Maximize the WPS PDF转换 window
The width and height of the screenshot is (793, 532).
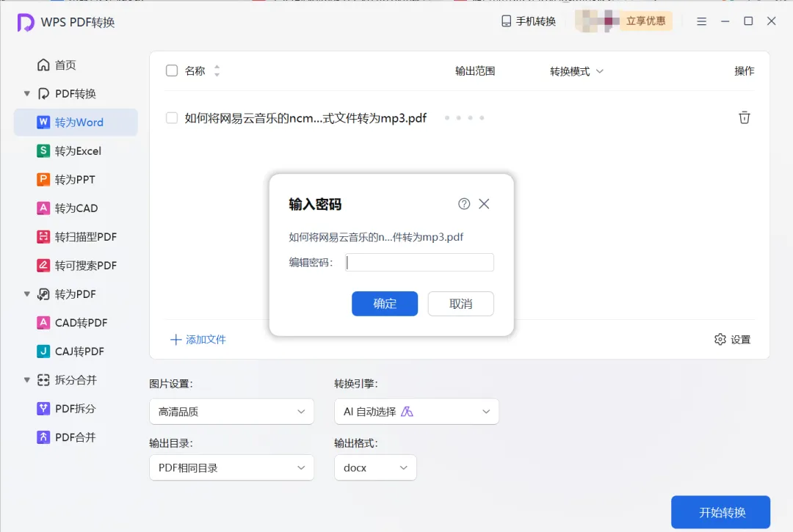[x=748, y=21]
